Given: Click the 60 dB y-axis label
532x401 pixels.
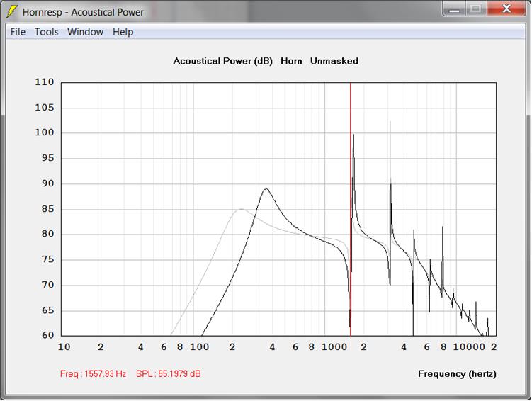Looking at the screenshot, I should point(48,335).
